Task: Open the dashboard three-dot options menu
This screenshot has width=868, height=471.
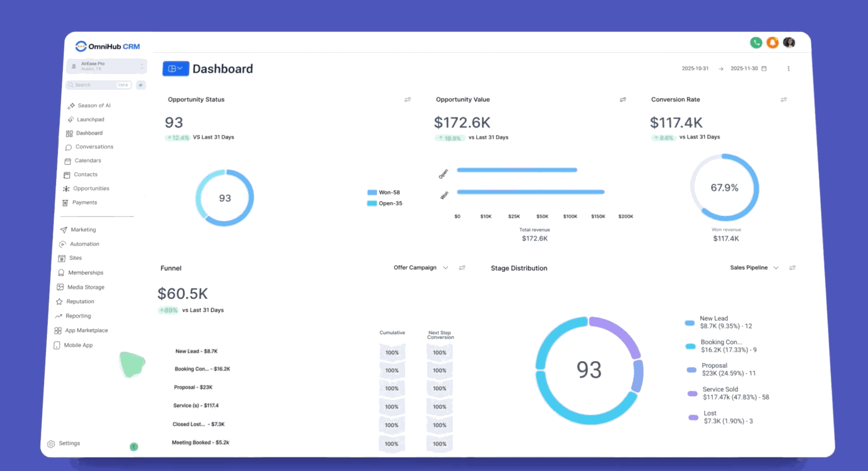Action: tap(788, 68)
